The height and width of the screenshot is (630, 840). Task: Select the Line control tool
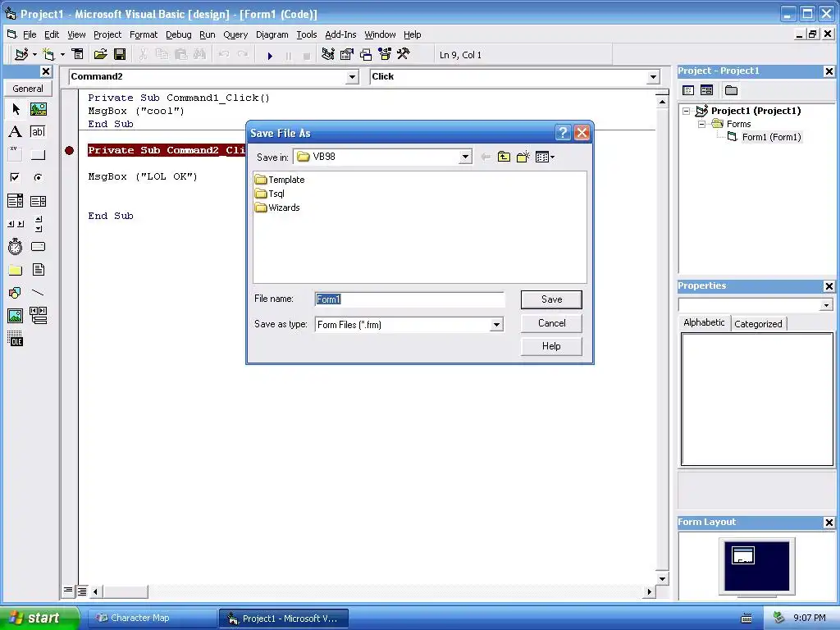38,293
